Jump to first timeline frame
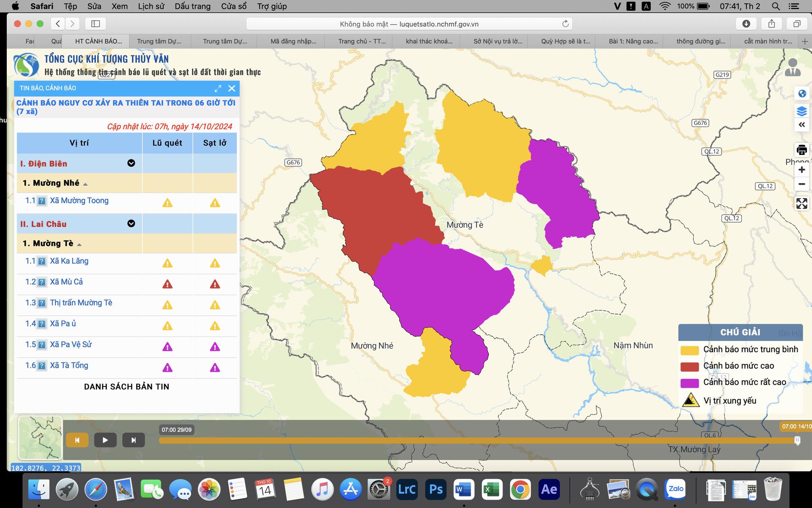Image resolution: width=812 pixels, height=508 pixels. 77,440
